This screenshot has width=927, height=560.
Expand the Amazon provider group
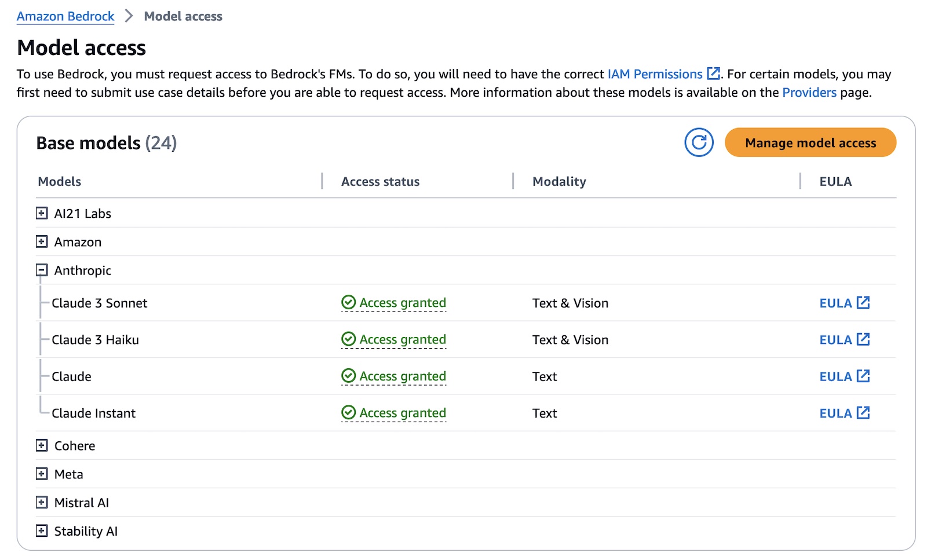tap(42, 241)
